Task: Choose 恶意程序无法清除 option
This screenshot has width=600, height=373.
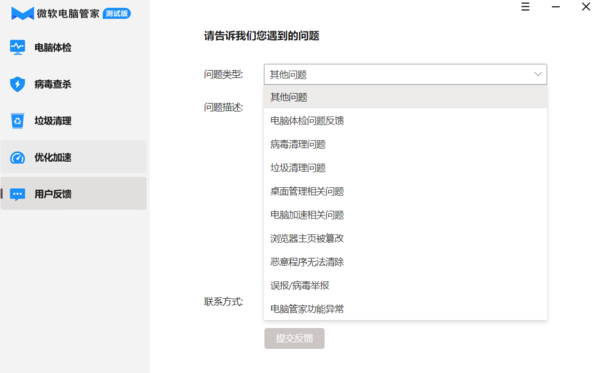Action: click(x=405, y=262)
